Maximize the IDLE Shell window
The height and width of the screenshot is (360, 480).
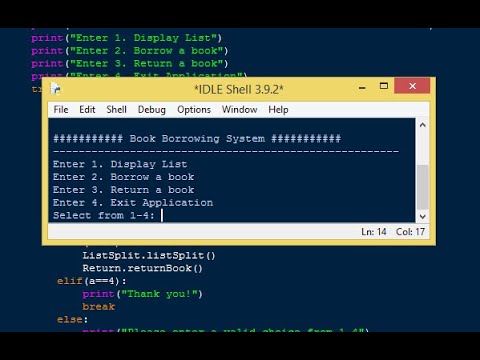point(384,86)
